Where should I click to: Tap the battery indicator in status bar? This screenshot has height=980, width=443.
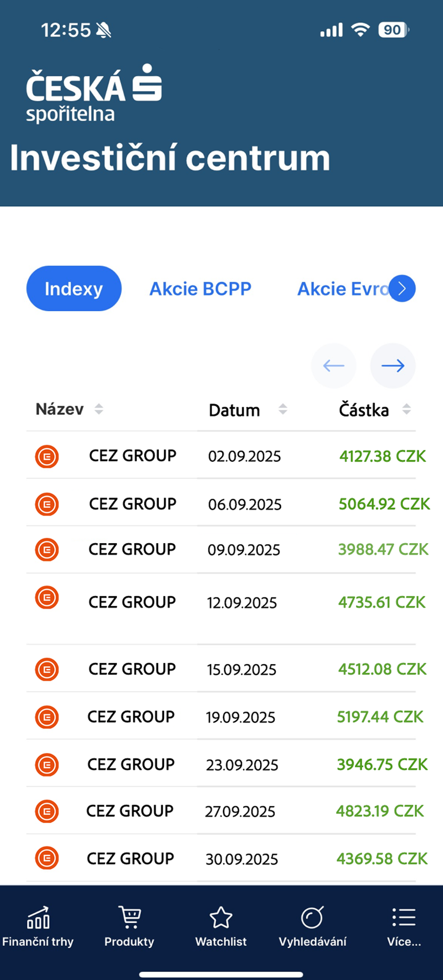pos(393,30)
